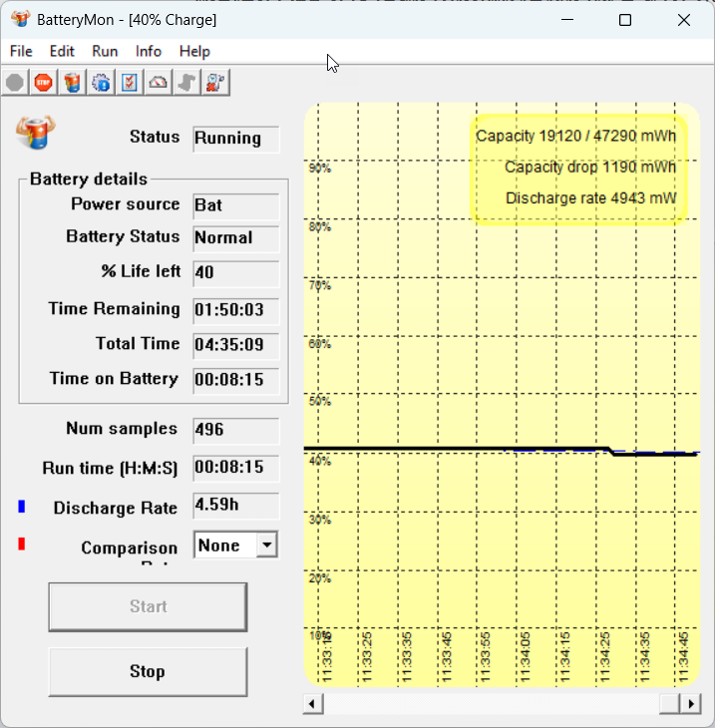Viewport: 715px width, 728px height.
Task: Click the % Life left field showing 40
Action: (236, 273)
